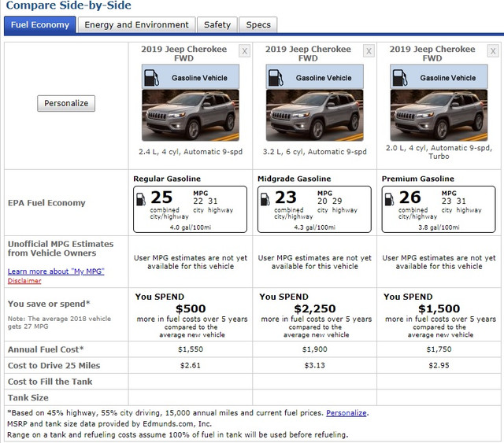Image resolution: width=504 pixels, height=443 pixels.
Task: Click the 4.3 gal/100mi value
Action: point(315,227)
